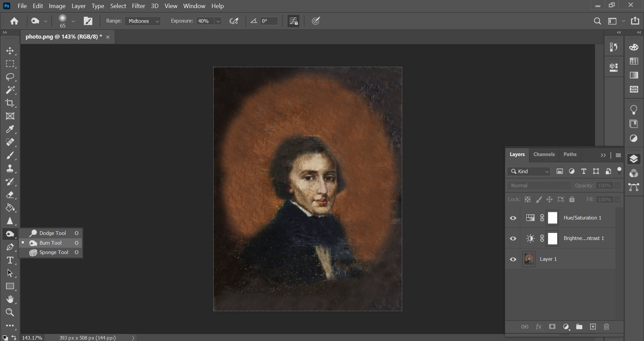Image resolution: width=644 pixels, height=341 pixels.
Task: Open the layer filter Kind dropdown
Action: coord(529,172)
